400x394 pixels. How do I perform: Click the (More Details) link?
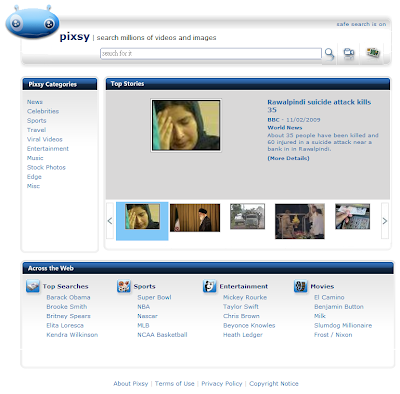(288, 158)
